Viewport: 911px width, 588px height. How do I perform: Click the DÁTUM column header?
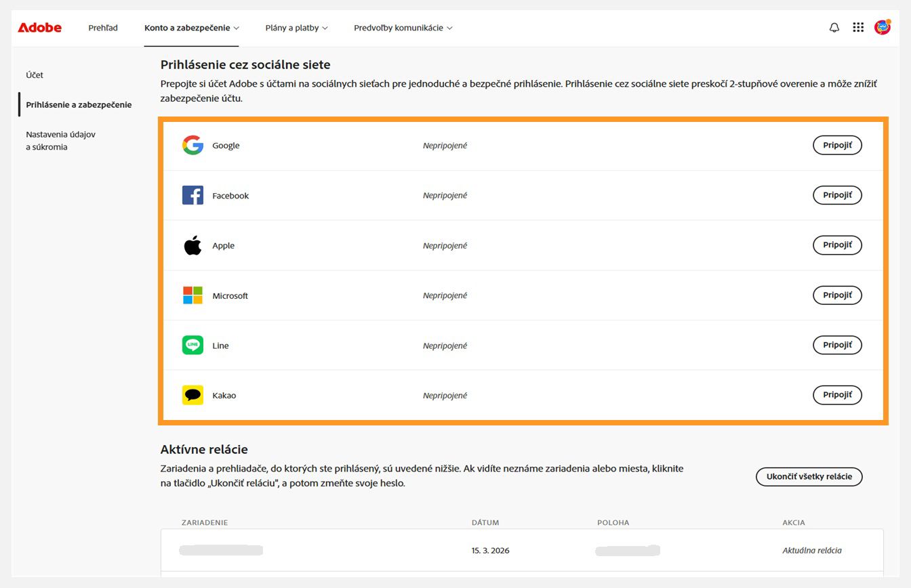pos(485,523)
